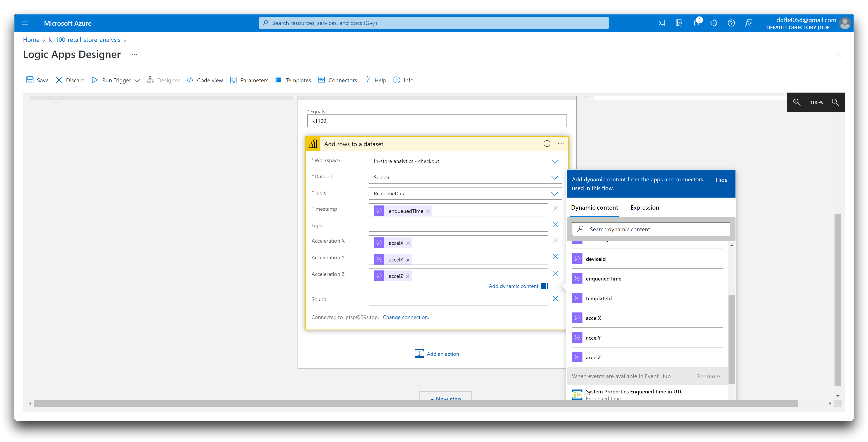Image resolution: width=868 pixels, height=442 pixels.
Task: Click into the Sound input field
Action: click(x=458, y=299)
